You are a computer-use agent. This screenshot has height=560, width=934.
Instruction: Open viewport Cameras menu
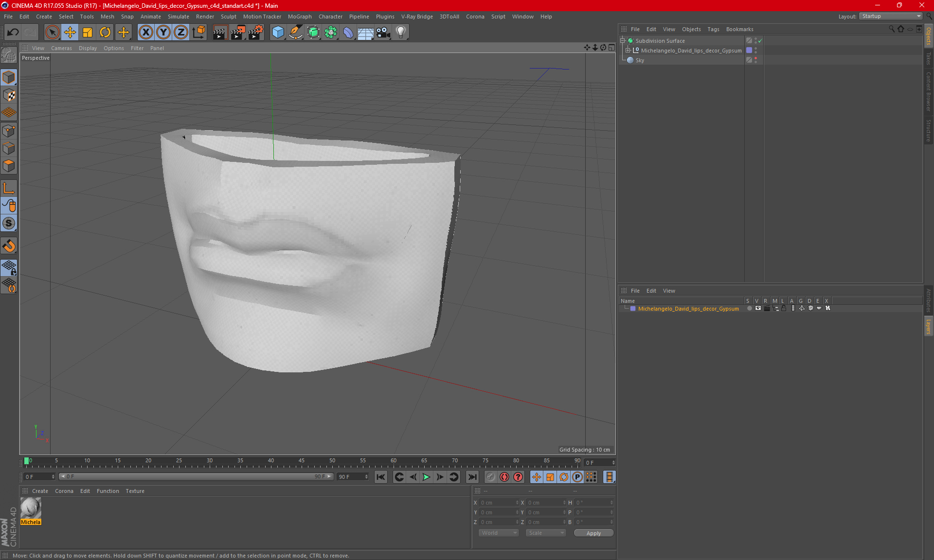click(61, 48)
